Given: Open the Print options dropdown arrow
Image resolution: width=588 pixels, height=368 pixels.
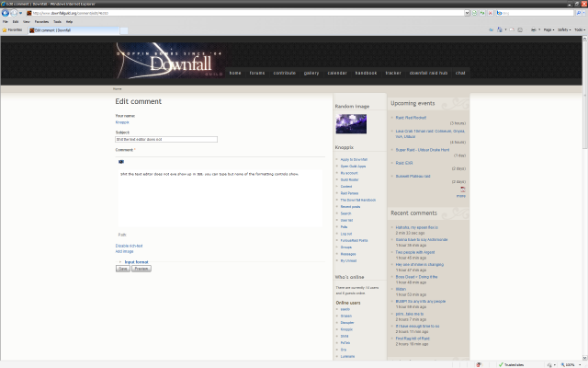Looking at the screenshot, I should point(539,30).
